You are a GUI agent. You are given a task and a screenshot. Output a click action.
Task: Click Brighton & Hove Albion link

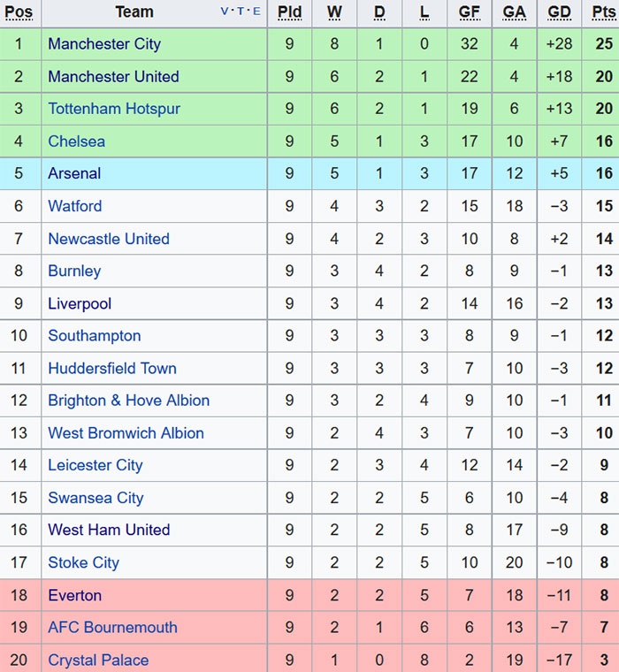129,401
